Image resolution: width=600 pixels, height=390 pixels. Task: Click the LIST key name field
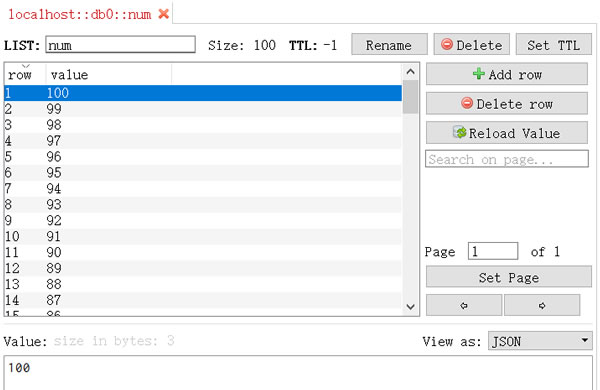point(121,45)
